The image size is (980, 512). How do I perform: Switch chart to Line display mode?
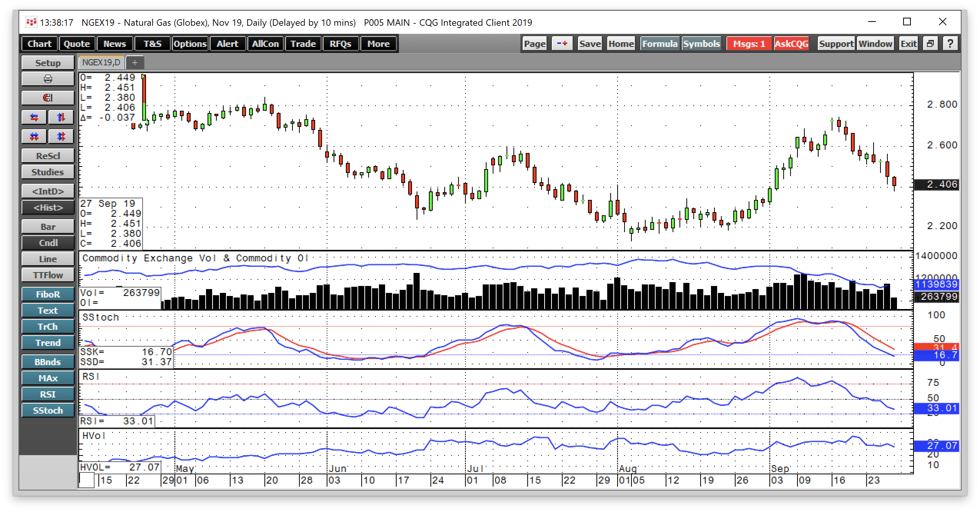[48, 258]
